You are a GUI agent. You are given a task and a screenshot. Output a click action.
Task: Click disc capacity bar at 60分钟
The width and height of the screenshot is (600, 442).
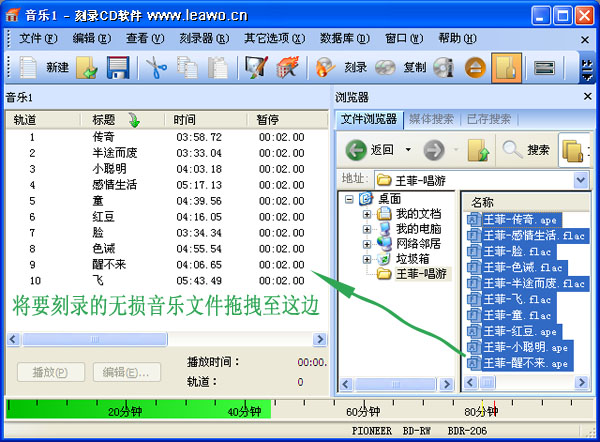[363, 411]
